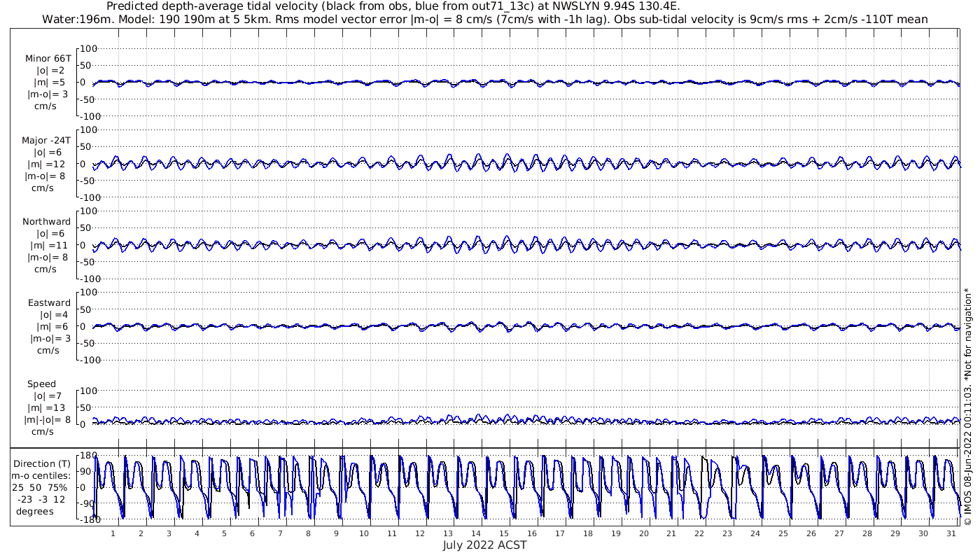
Task: Click day '18' on the x-axis
Action: click(587, 533)
